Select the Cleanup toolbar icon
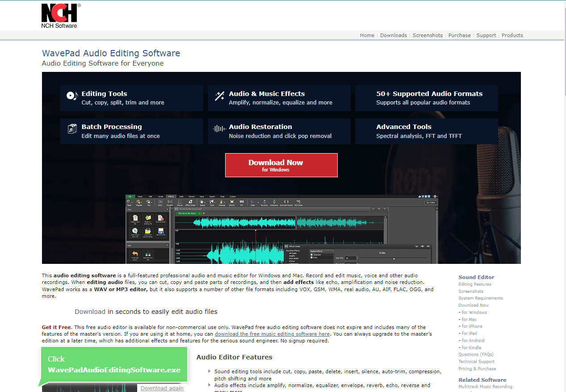566x392 pixels. click(x=221, y=202)
